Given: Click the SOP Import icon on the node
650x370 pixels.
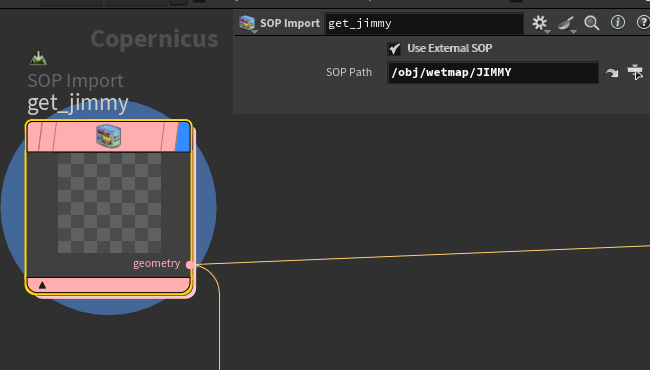Looking at the screenshot, I should tap(109, 136).
